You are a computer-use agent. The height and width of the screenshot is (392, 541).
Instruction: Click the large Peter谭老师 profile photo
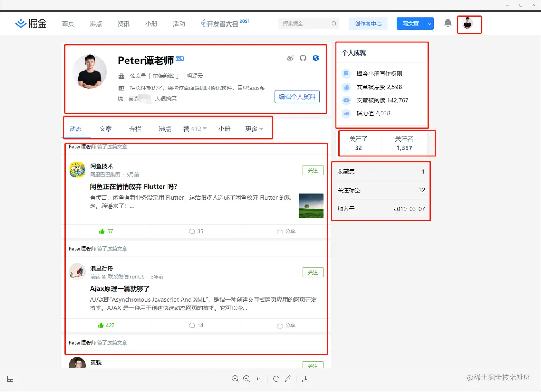click(90, 71)
